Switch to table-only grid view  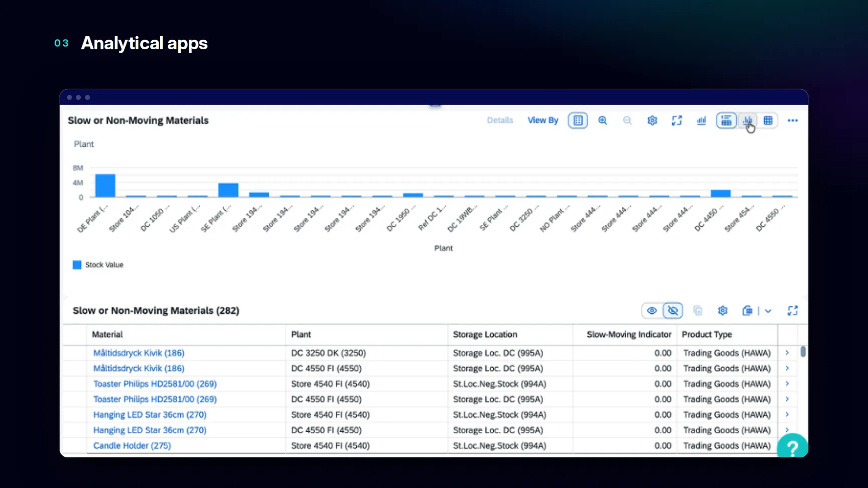click(x=768, y=120)
